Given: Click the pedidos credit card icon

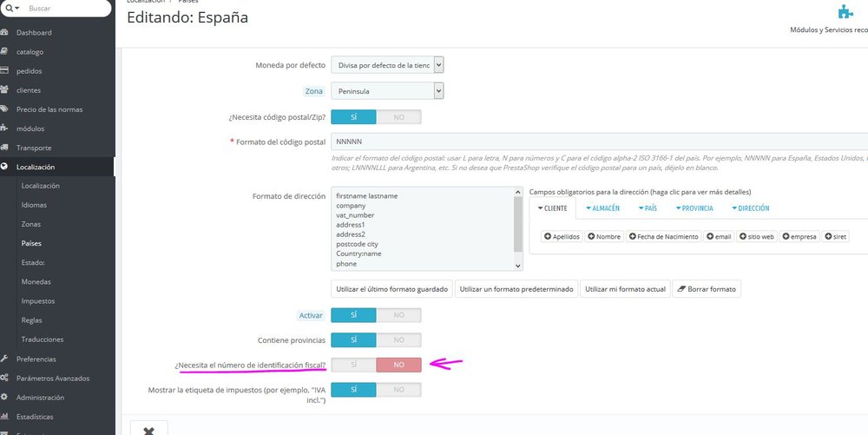Looking at the screenshot, I should (x=5, y=71).
